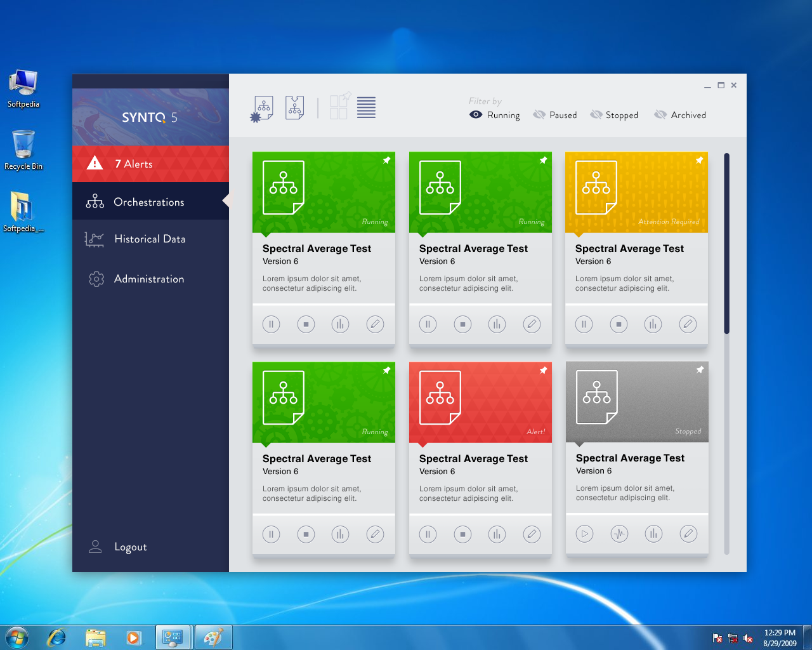Pause the red Alert! orchestration
This screenshot has width=812, height=650.
(x=428, y=534)
